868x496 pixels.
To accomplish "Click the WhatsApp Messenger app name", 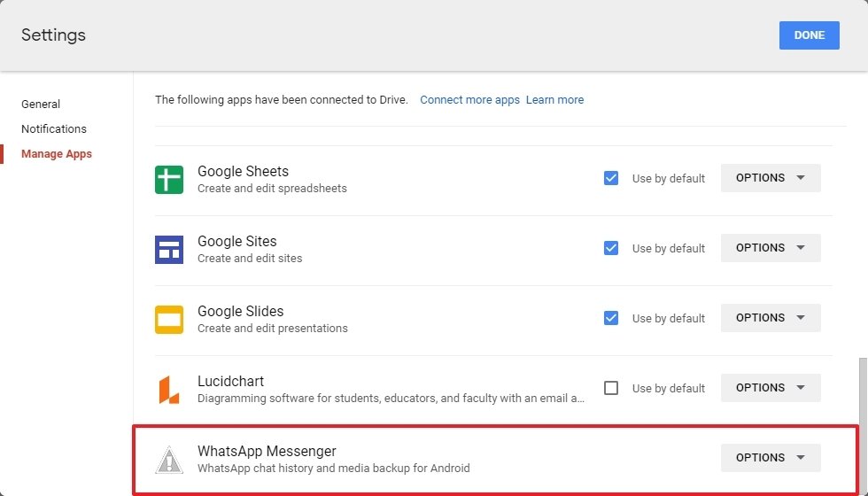I will 267,451.
